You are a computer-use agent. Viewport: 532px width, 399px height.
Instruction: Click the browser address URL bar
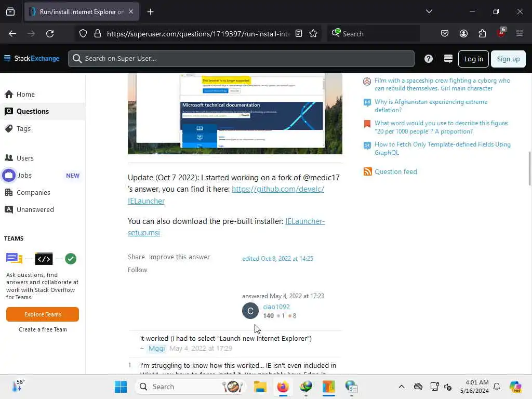(198, 34)
